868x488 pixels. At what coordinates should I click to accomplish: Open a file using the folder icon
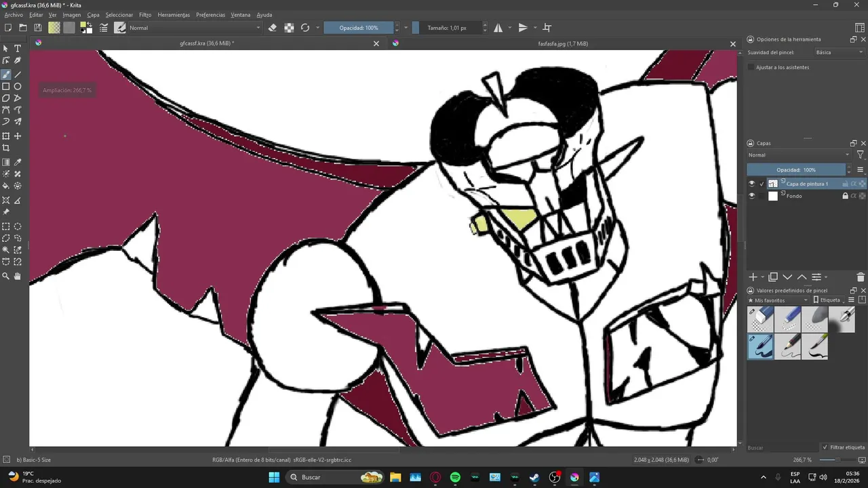[x=23, y=28]
